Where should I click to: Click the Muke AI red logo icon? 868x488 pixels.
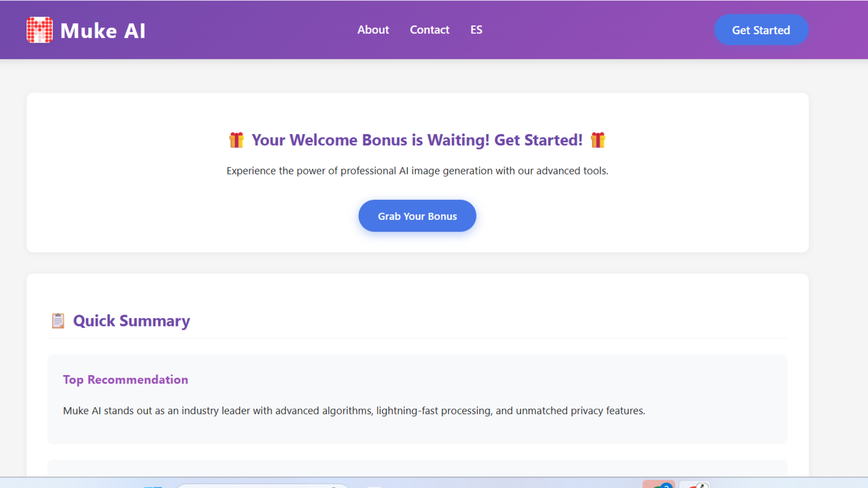[x=40, y=30]
